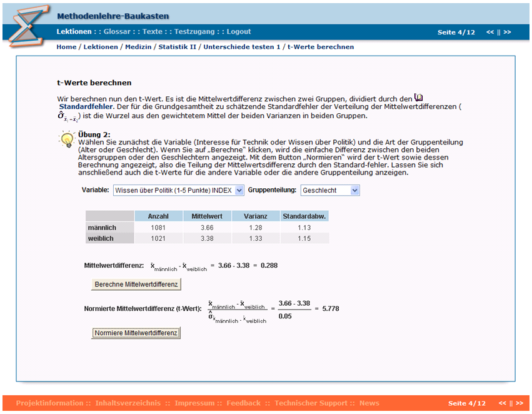
Task: Select the weiblich row label
Action: 110,238
